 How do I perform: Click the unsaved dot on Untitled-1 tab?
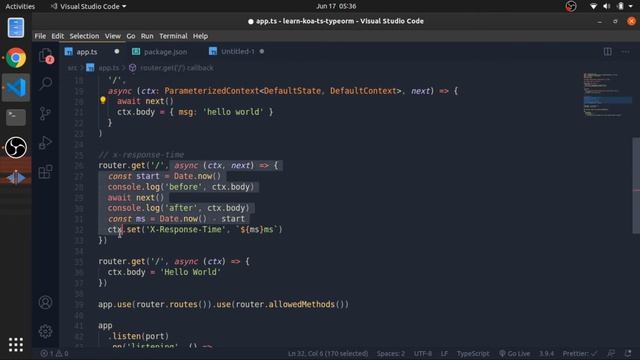coord(262,51)
